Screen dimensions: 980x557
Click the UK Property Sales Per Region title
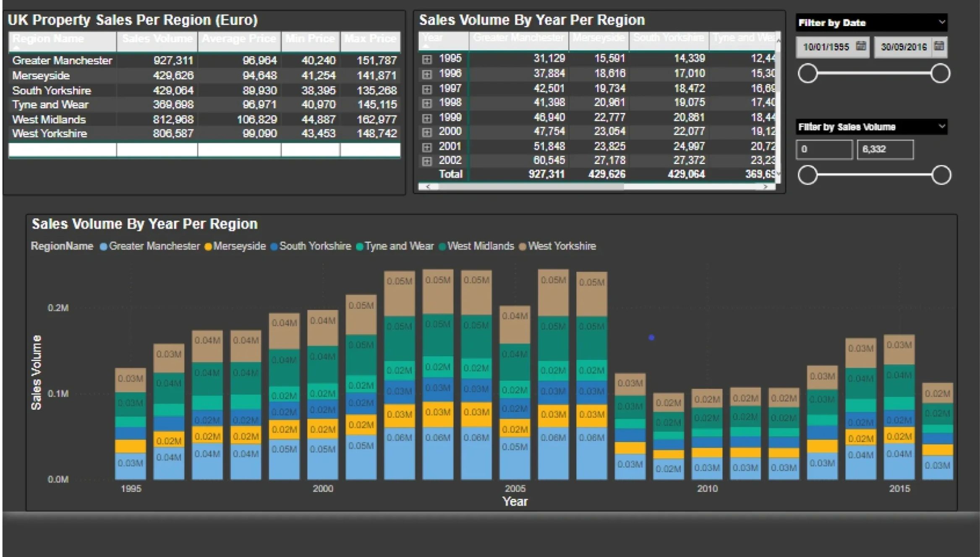tap(133, 20)
